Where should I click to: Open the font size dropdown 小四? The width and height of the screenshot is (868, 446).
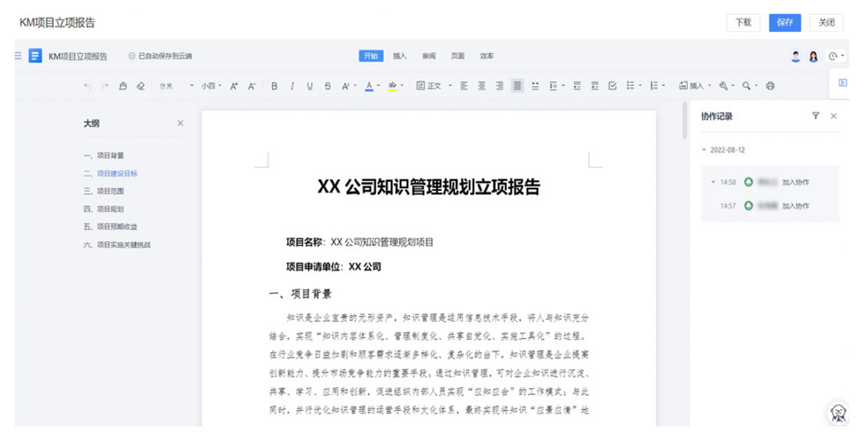pos(210,86)
